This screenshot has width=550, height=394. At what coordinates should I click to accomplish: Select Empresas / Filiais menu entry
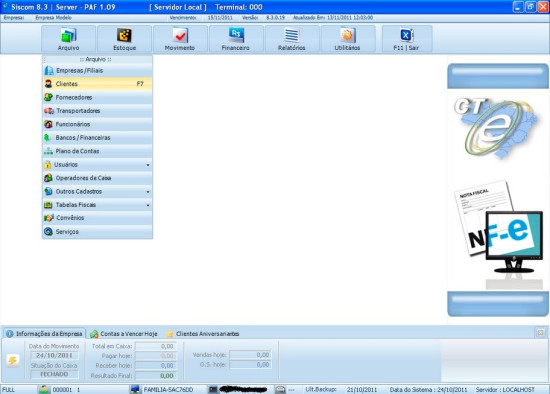(97, 71)
